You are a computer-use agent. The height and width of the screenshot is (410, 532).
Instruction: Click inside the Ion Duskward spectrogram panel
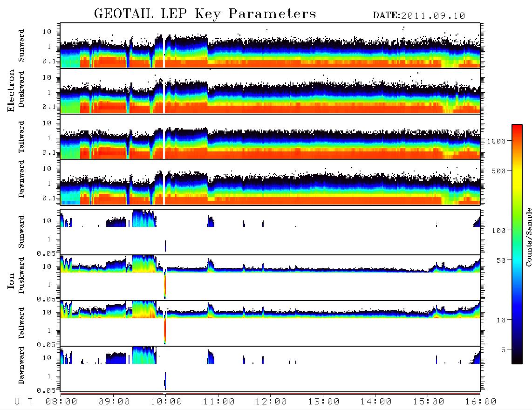pos(270,277)
